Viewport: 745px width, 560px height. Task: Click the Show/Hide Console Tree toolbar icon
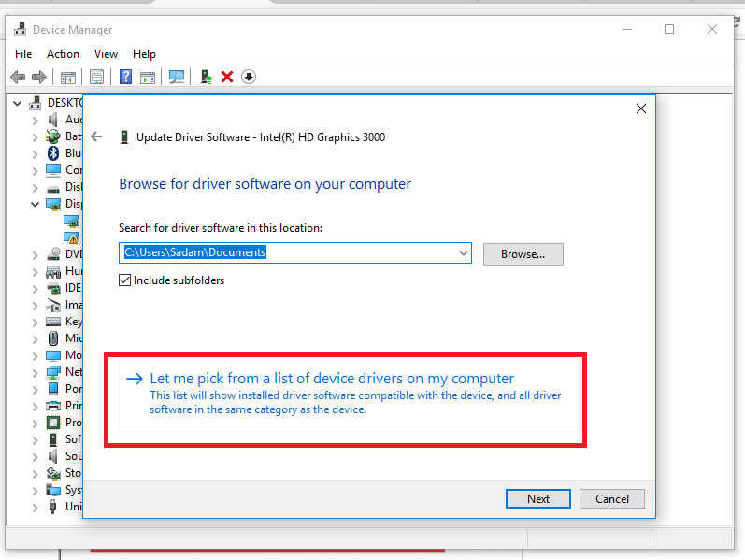[x=68, y=77]
